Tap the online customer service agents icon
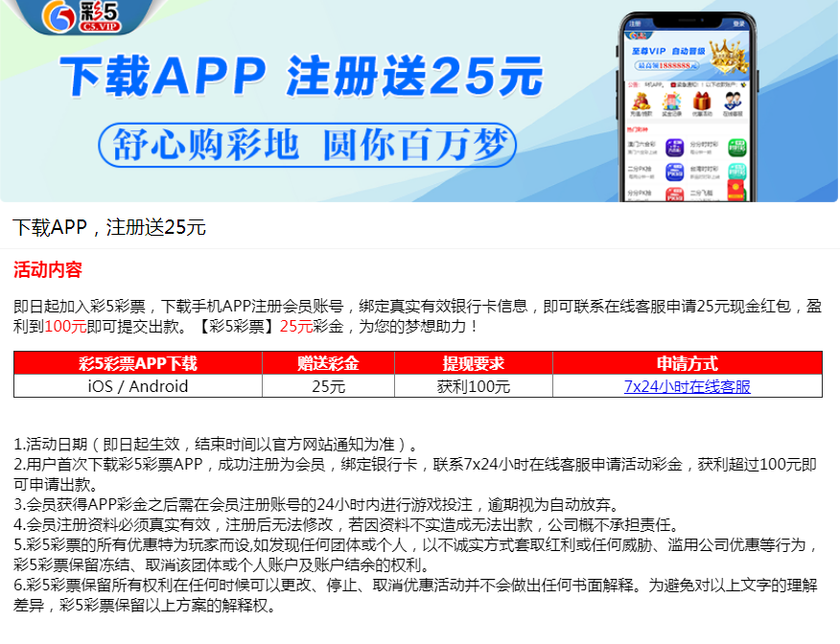The image size is (840, 644). pyautogui.click(x=732, y=101)
